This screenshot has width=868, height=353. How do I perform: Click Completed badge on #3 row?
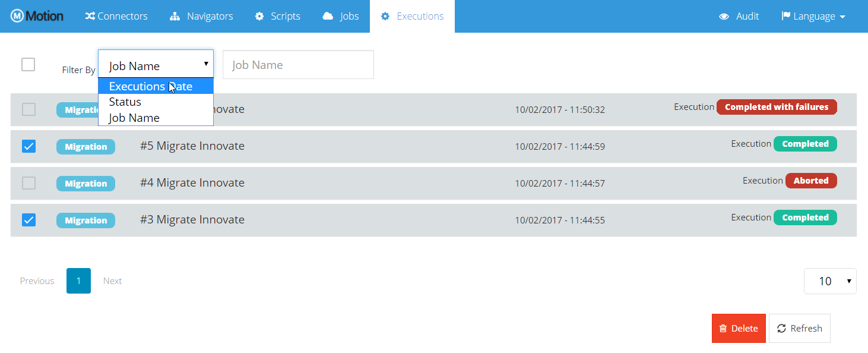pyautogui.click(x=805, y=218)
